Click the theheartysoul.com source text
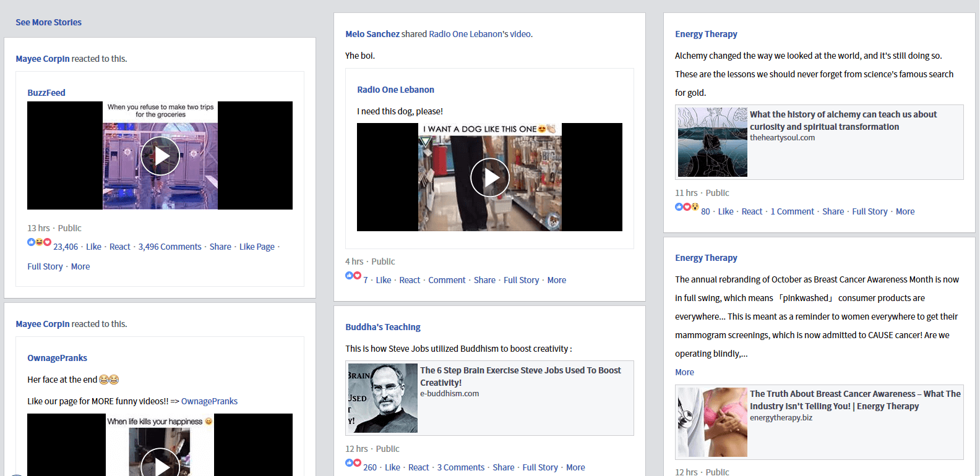This screenshot has width=980, height=476. 782,138
